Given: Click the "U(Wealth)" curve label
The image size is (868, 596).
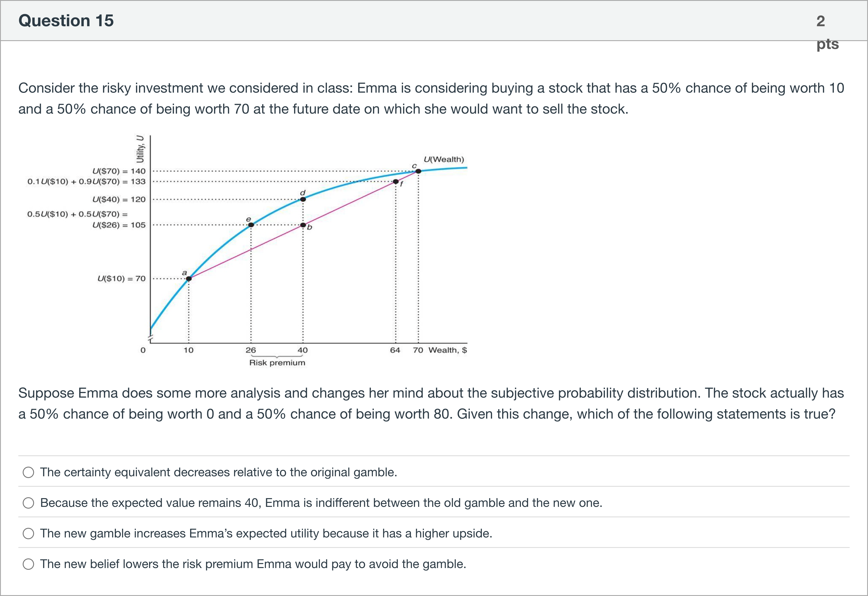Looking at the screenshot, I should tap(444, 159).
